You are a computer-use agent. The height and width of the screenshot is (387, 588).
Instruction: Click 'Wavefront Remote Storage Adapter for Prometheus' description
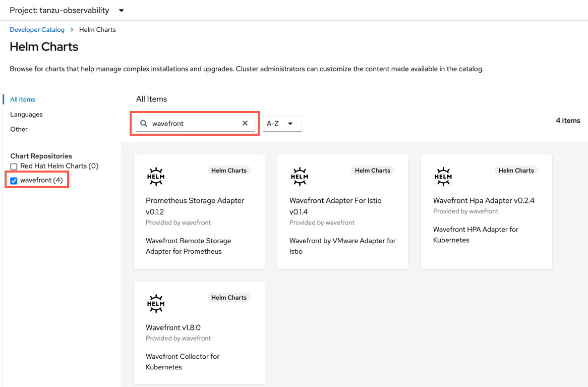(188, 246)
